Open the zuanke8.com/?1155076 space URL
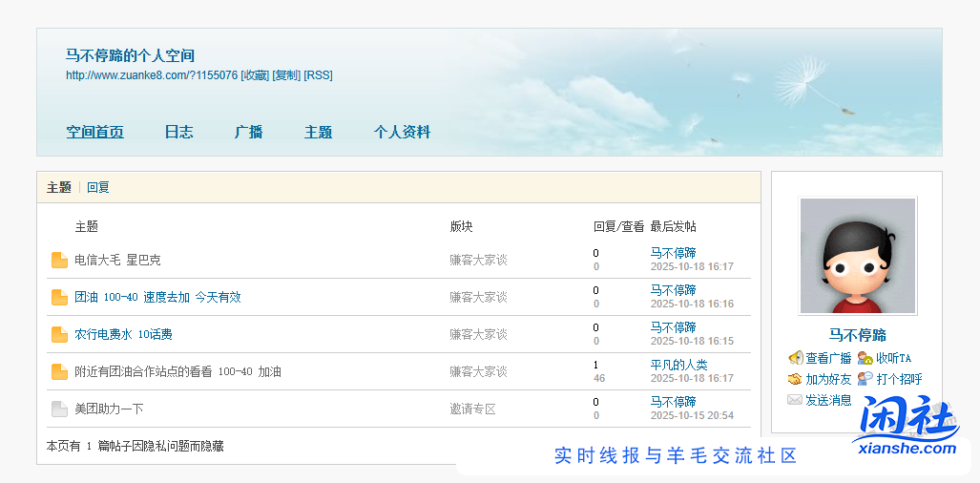The height and width of the screenshot is (483, 980). click(x=152, y=75)
